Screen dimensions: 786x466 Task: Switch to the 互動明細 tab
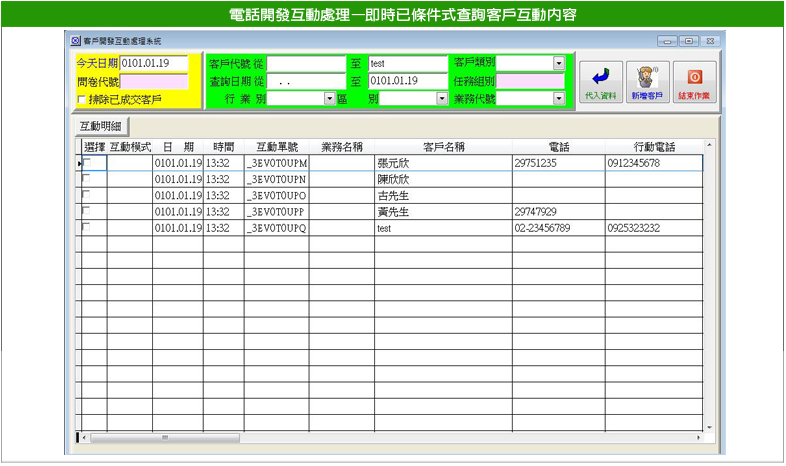click(x=100, y=126)
